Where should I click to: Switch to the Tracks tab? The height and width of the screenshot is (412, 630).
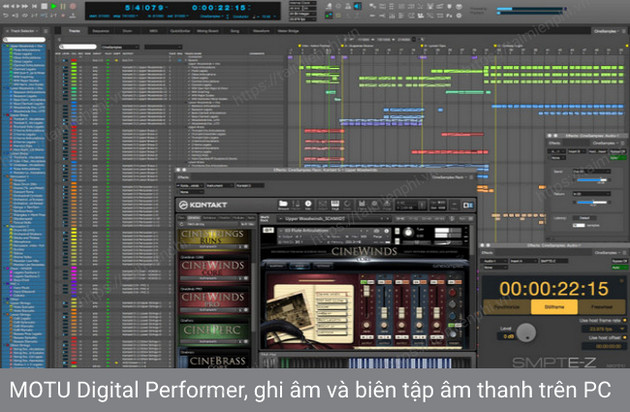pyautogui.click(x=74, y=31)
